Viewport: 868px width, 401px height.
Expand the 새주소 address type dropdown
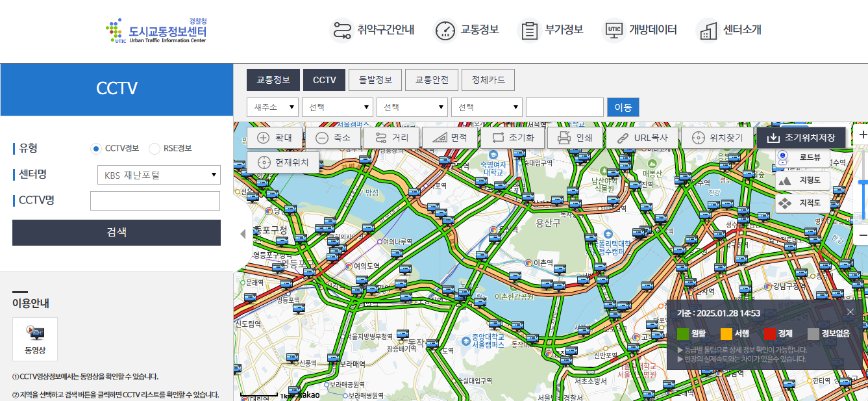coord(272,107)
